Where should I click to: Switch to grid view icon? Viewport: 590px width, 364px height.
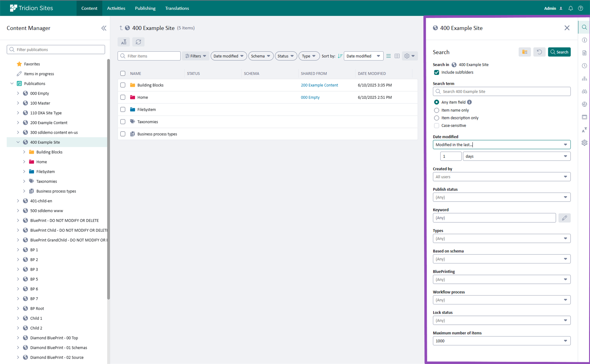[397, 56]
